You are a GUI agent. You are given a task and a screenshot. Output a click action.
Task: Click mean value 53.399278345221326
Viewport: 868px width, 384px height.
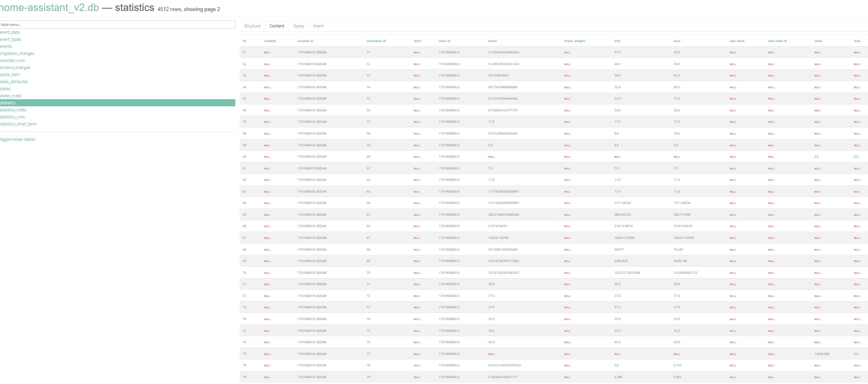point(504,64)
